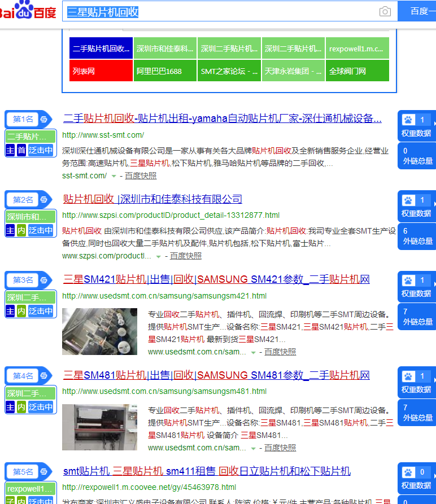
Task: Click the swirl icon beside 第1名
Action: 43,120
